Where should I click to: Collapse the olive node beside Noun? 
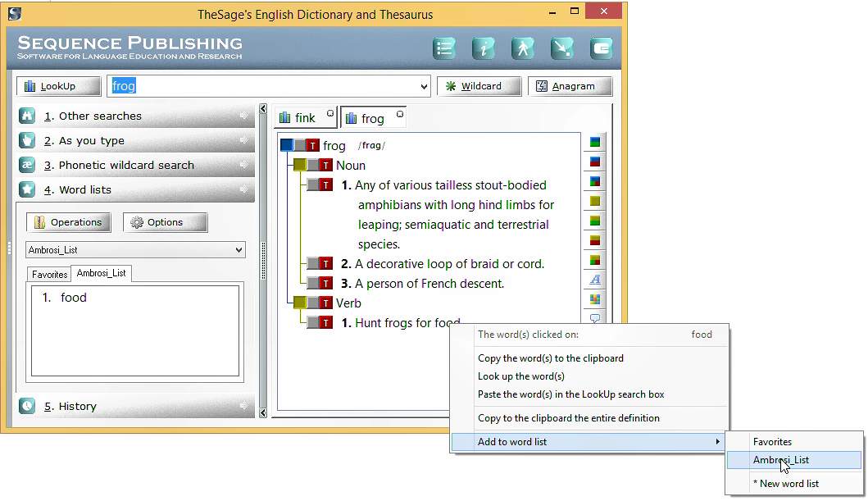point(299,165)
